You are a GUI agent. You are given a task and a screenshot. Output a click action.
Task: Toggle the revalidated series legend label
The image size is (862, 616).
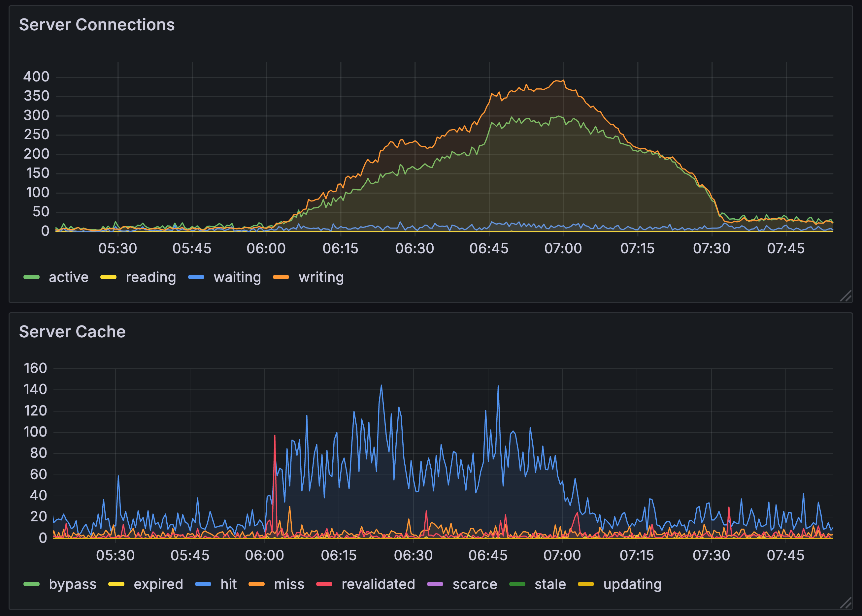point(378,584)
